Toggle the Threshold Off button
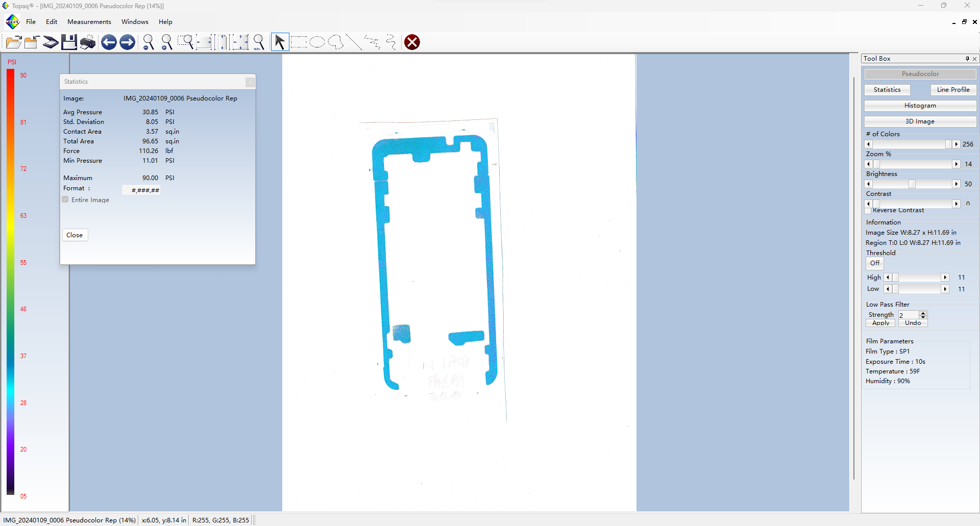This screenshot has height=526, width=980. click(875, 263)
